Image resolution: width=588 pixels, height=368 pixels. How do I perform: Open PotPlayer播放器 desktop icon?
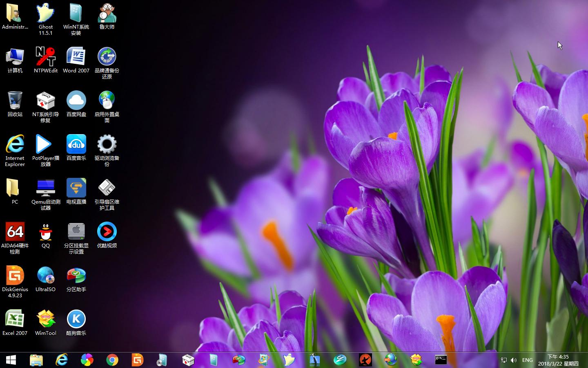46,150
